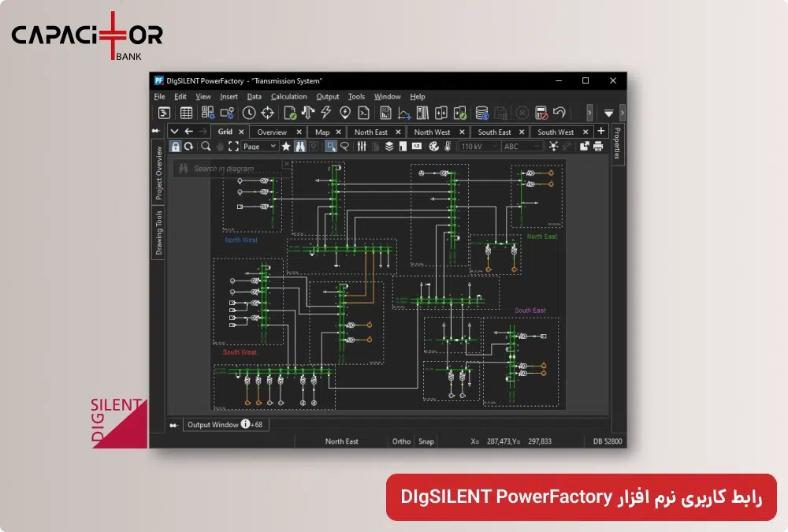Open the View menu
The image size is (788, 532).
point(203,96)
